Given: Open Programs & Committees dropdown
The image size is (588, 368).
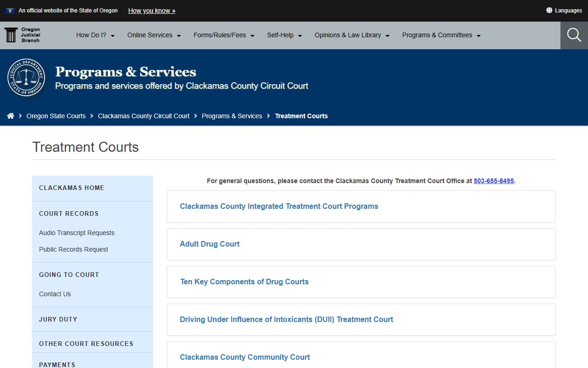Looking at the screenshot, I should point(441,35).
